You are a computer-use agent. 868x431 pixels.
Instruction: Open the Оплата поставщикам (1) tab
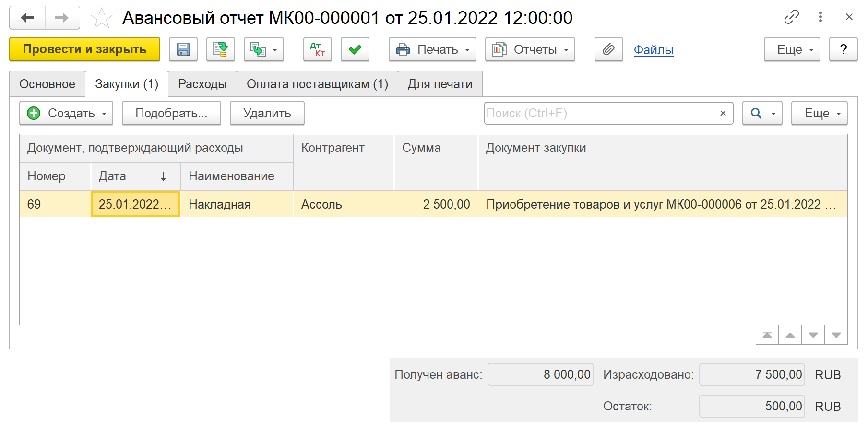tap(317, 84)
